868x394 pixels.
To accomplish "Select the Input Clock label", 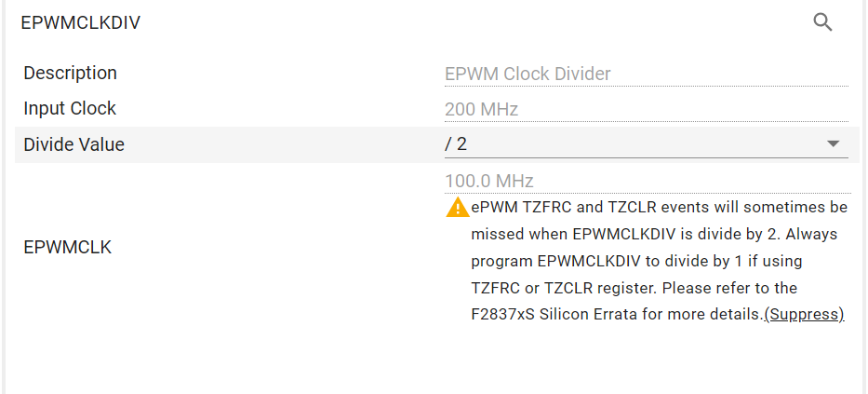I will [x=70, y=108].
